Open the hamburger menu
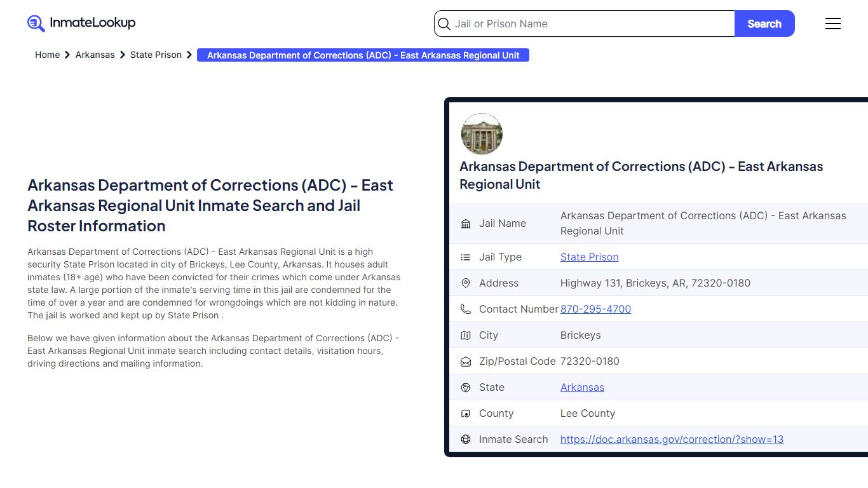 coord(833,24)
